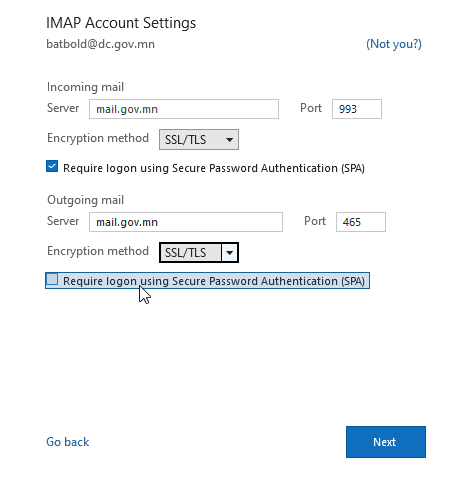
Task: Expand the incoming encryption dropdown arrow
Action: 229,140
